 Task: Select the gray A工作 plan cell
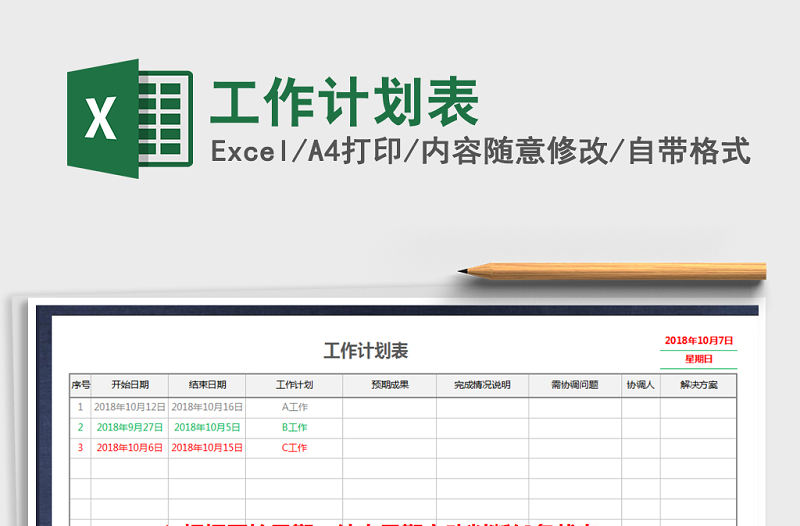coord(294,407)
